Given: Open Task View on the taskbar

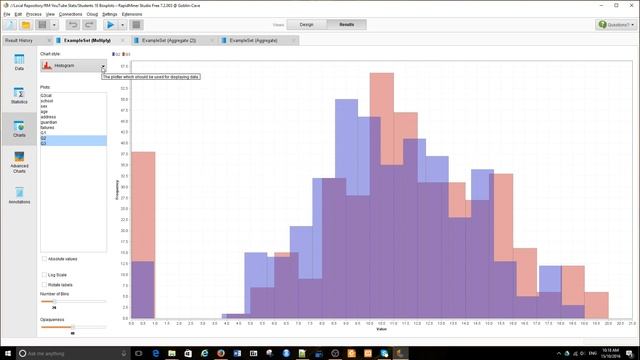Looking at the screenshot, I should tap(139, 353).
